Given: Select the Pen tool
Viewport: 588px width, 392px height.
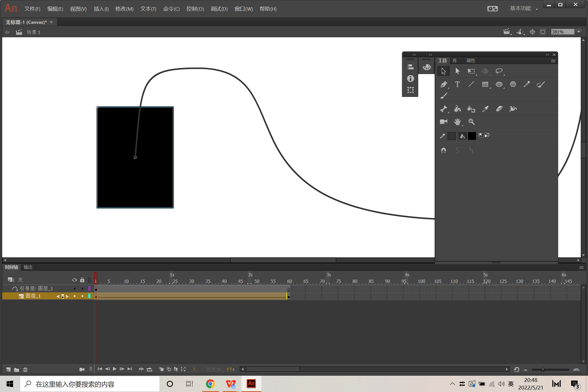Looking at the screenshot, I should tap(443, 84).
